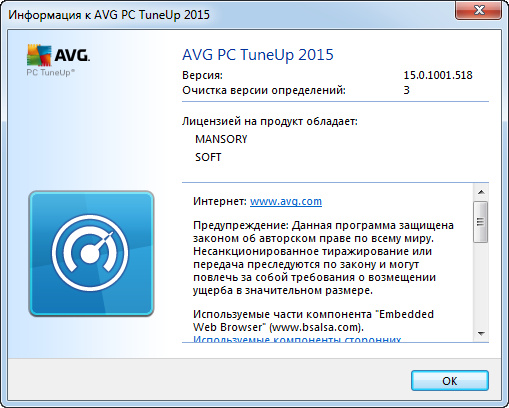The width and height of the screenshot is (509, 408).
Task: Click the scroll up arrow in license text
Action: point(481,192)
